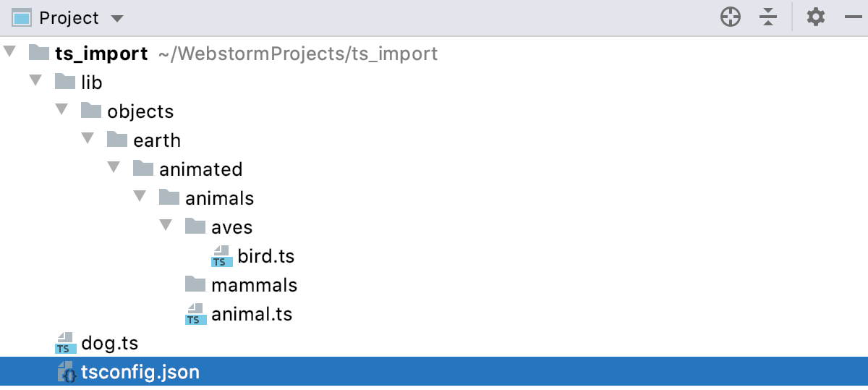Collapse the ts_import root folder
This screenshot has height=390, width=868.
9,52
